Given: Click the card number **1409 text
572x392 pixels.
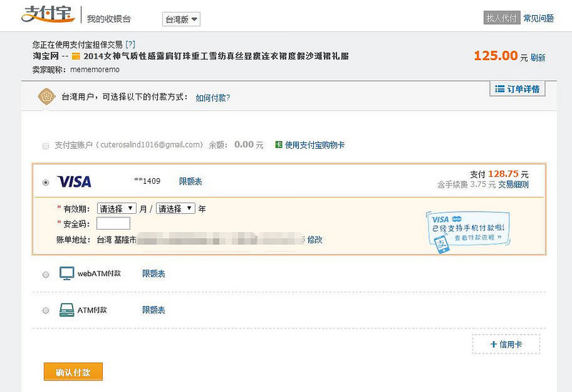Looking at the screenshot, I should pyautogui.click(x=147, y=181).
